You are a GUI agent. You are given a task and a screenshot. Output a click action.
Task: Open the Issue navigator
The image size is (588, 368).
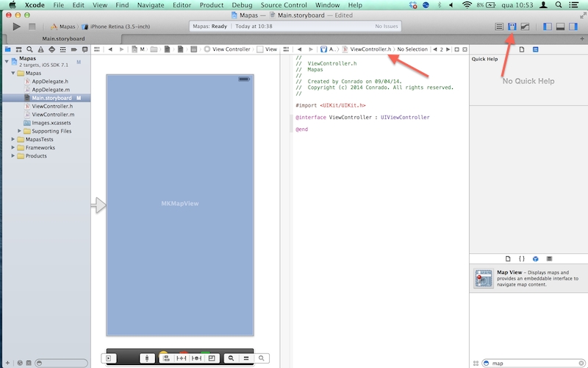[40, 49]
